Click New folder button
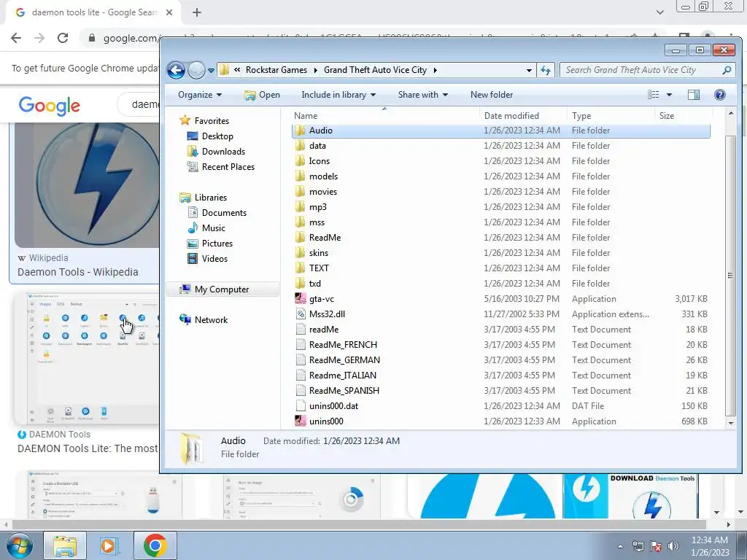The image size is (747, 560). pos(492,95)
